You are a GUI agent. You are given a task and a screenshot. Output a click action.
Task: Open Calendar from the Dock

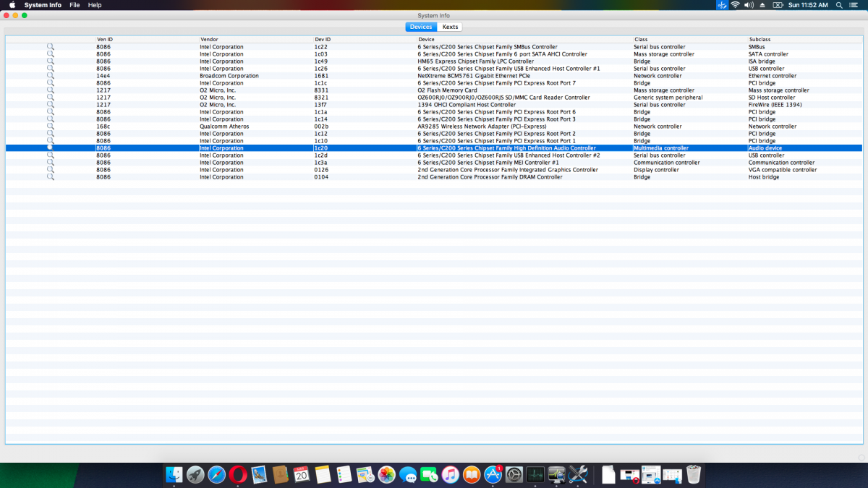(x=302, y=474)
